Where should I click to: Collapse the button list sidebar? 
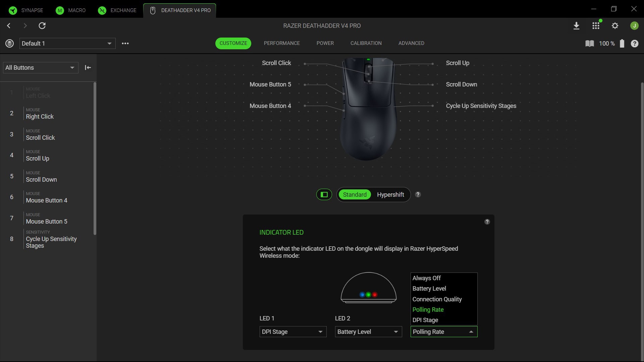(x=88, y=68)
